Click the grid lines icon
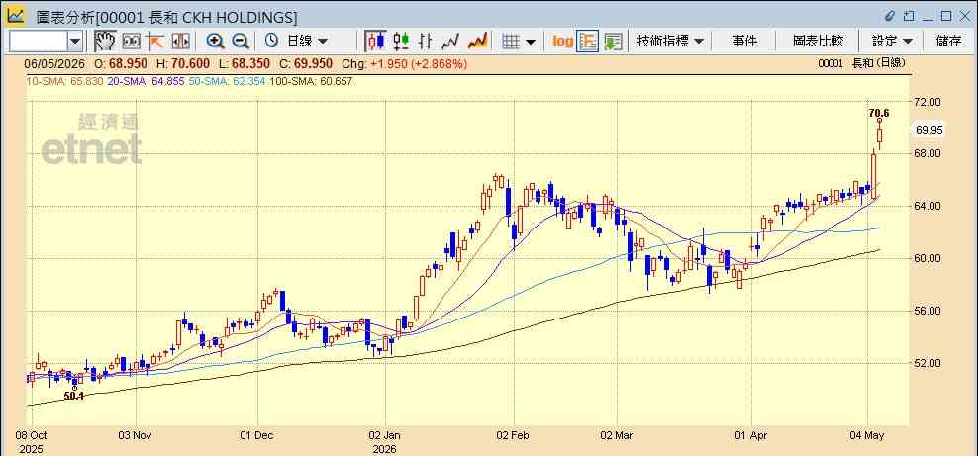The height and width of the screenshot is (456, 980). [x=511, y=42]
